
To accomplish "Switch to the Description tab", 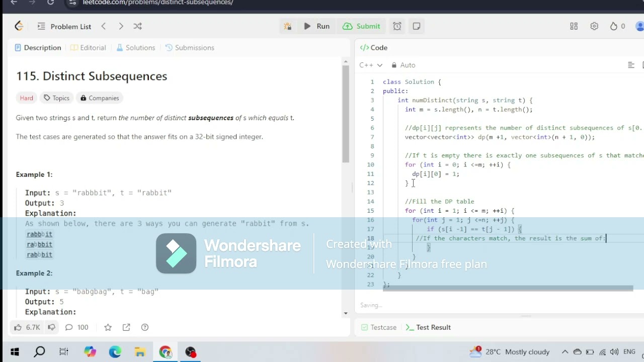I will point(38,48).
